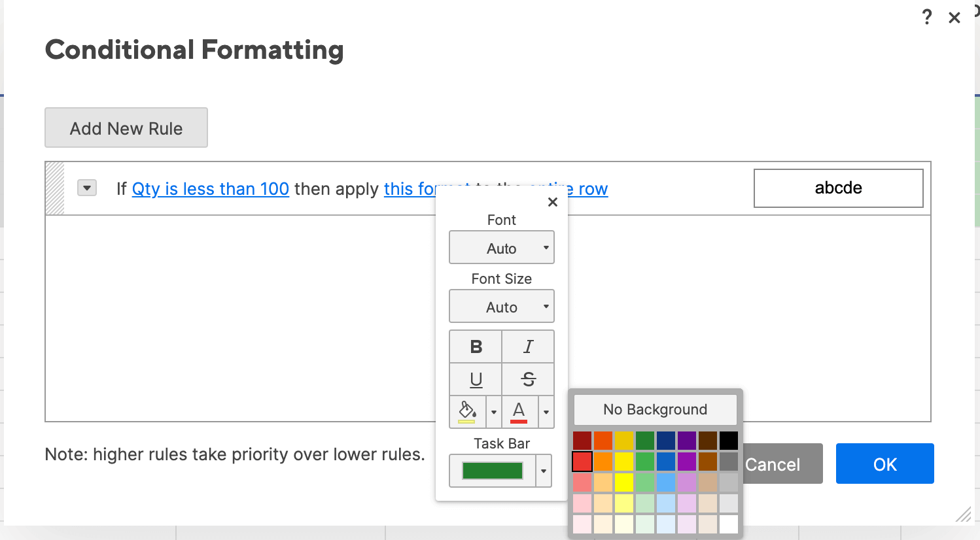Image resolution: width=980 pixels, height=540 pixels.
Task: Close the format popup with X
Action: tap(553, 202)
